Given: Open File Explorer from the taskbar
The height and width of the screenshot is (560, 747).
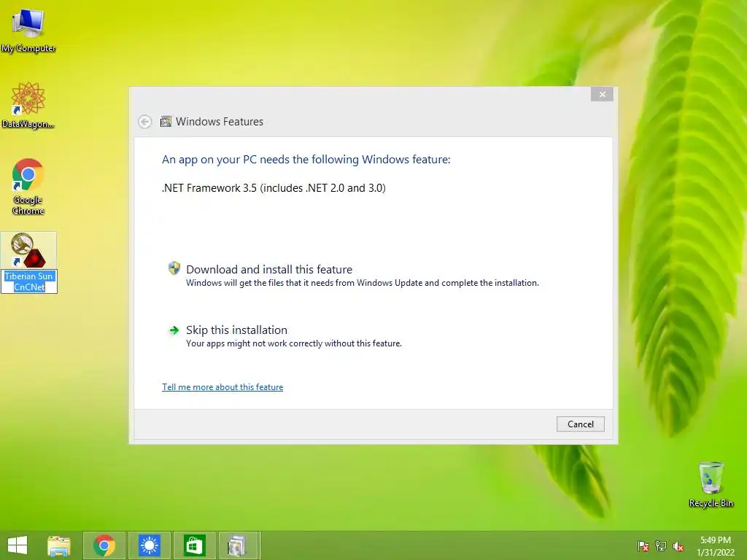Looking at the screenshot, I should click(x=59, y=545).
